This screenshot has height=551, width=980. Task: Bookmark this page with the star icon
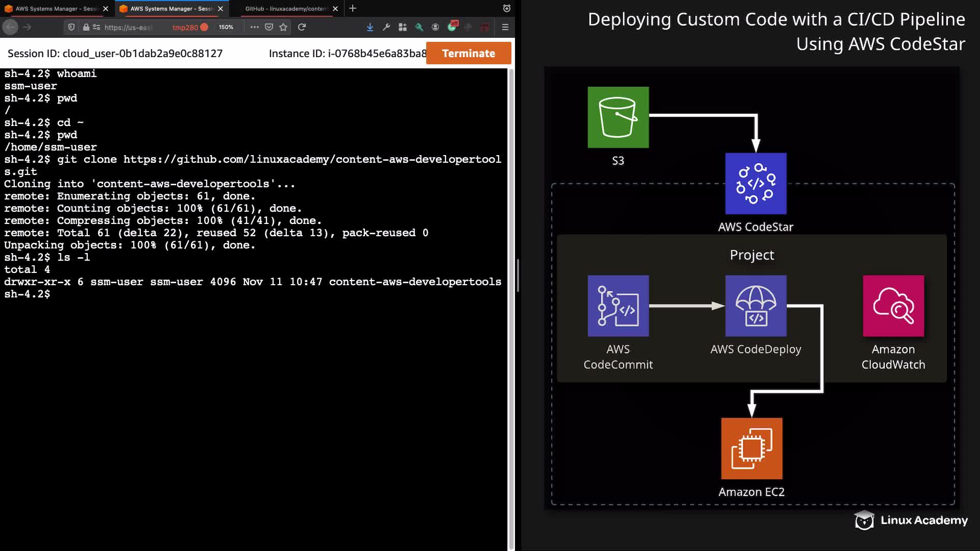pyautogui.click(x=283, y=27)
